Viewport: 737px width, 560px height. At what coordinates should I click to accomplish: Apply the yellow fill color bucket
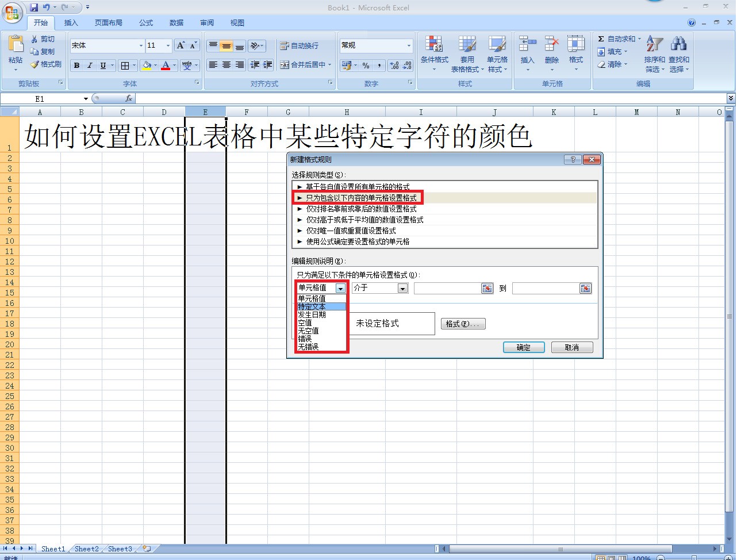(x=147, y=66)
